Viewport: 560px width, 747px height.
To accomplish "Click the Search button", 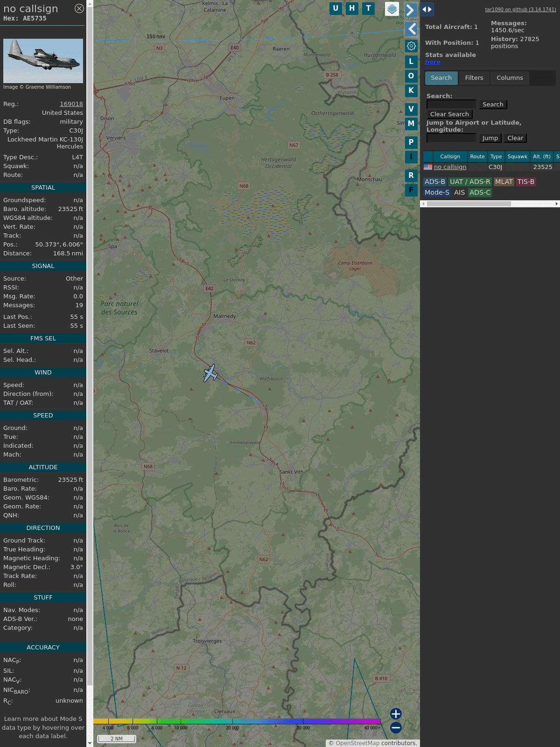I will (x=493, y=105).
